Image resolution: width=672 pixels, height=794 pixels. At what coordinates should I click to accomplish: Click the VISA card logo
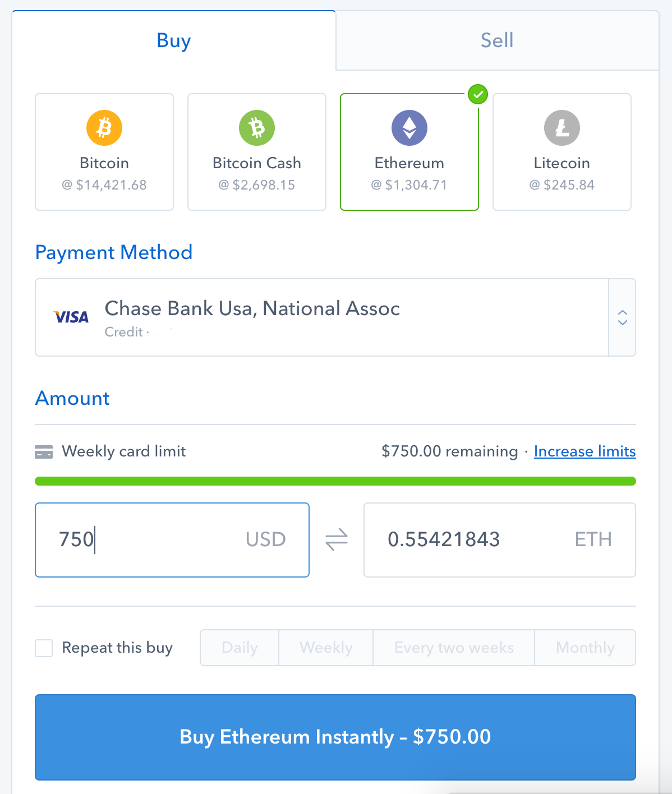tap(71, 317)
